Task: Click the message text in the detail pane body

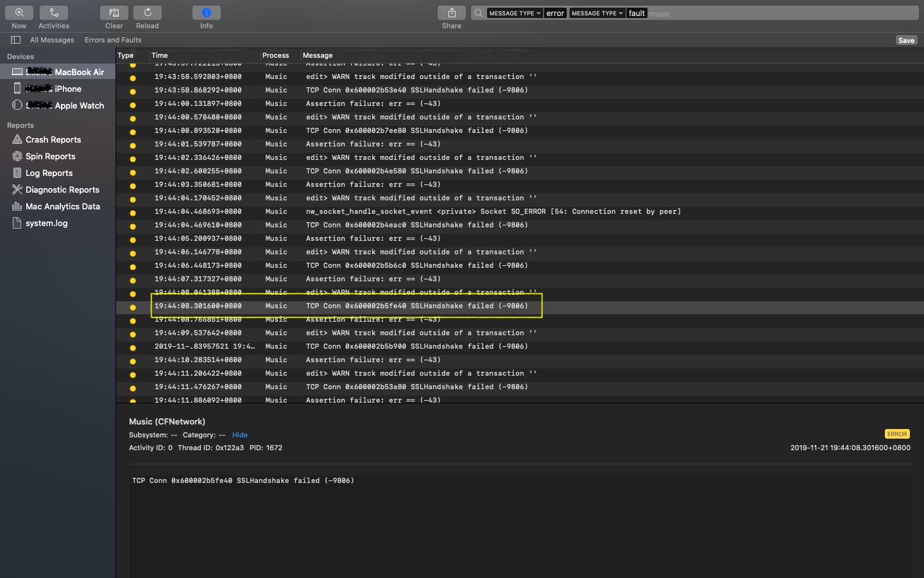Action: click(243, 480)
